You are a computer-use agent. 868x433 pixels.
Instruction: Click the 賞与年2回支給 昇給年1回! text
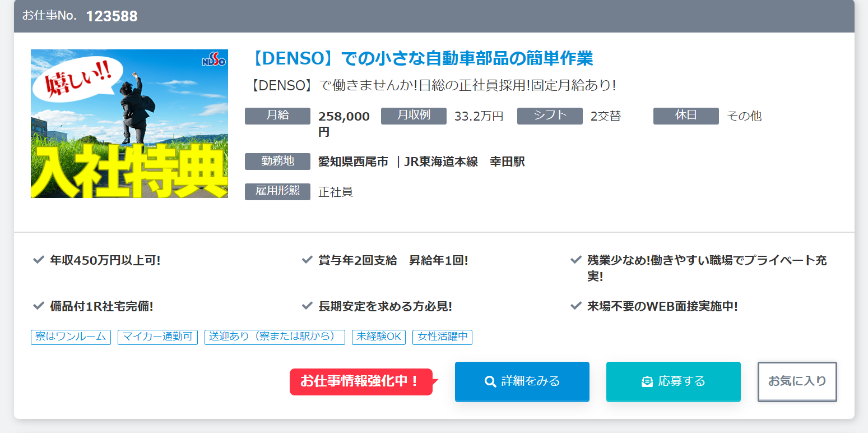393,260
